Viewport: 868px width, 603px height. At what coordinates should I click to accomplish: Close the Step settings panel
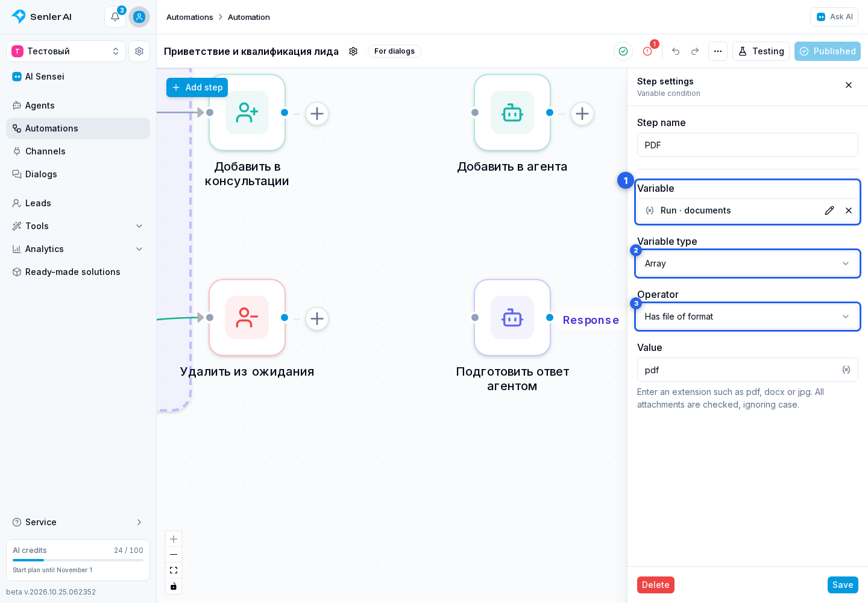pos(849,85)
